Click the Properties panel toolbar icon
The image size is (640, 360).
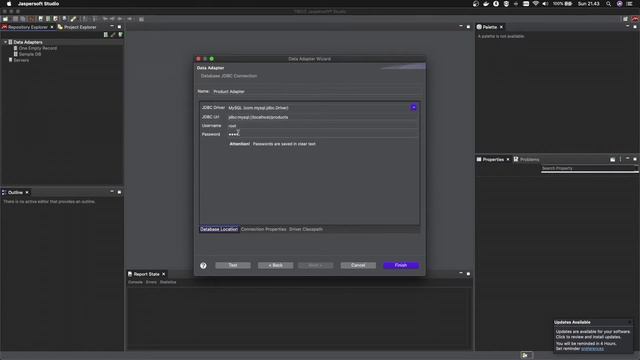(x=613, y=160)
